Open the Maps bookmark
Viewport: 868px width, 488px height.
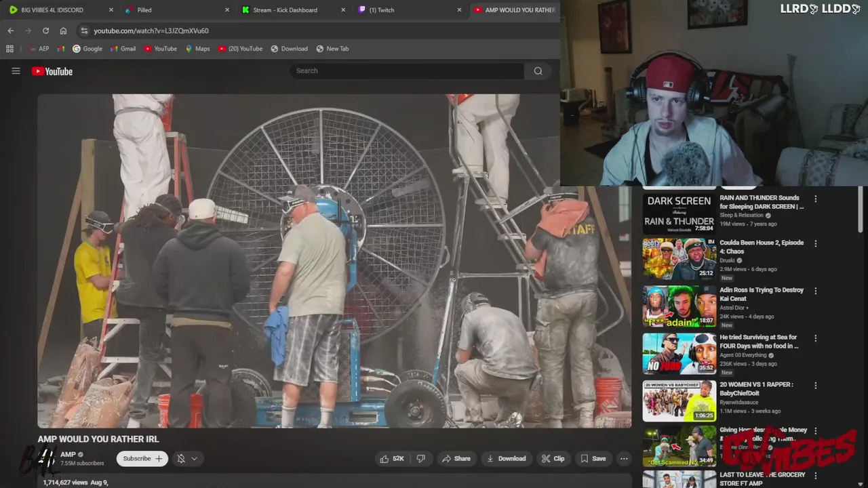click(x=197, y=49)
